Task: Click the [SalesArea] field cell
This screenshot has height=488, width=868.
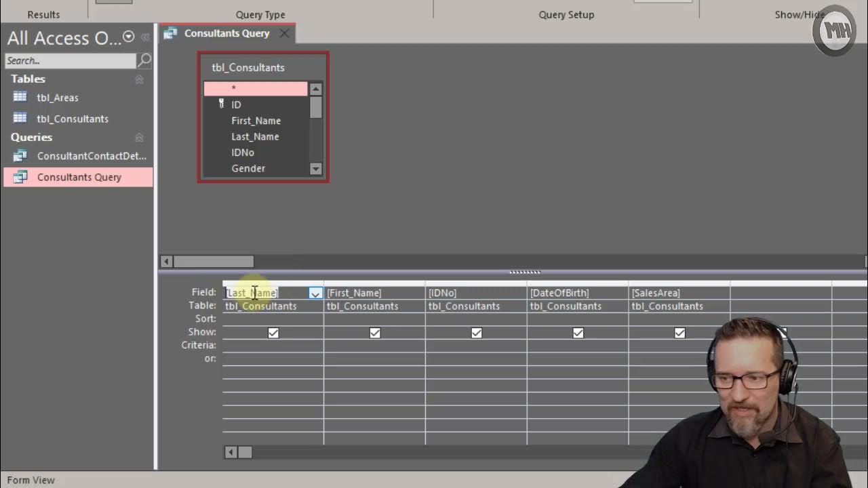Action: click(679, 293)
